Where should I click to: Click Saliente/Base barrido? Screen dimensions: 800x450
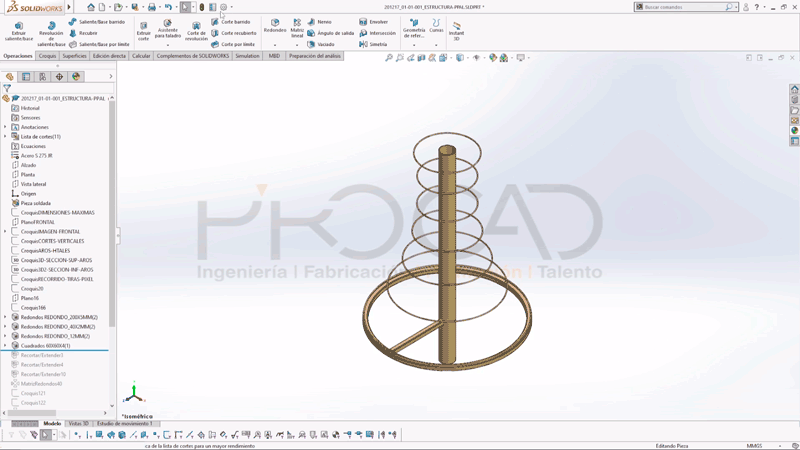(x=96, y=22)
